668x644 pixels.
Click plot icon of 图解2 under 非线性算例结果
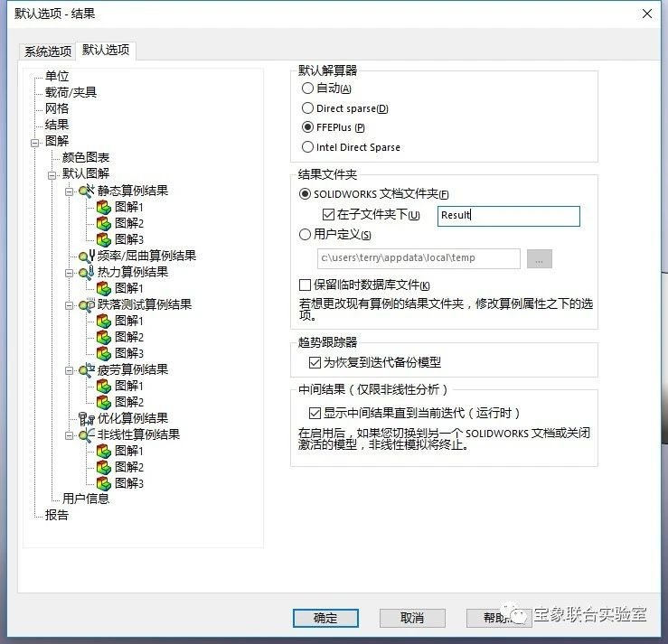[104, 467]
